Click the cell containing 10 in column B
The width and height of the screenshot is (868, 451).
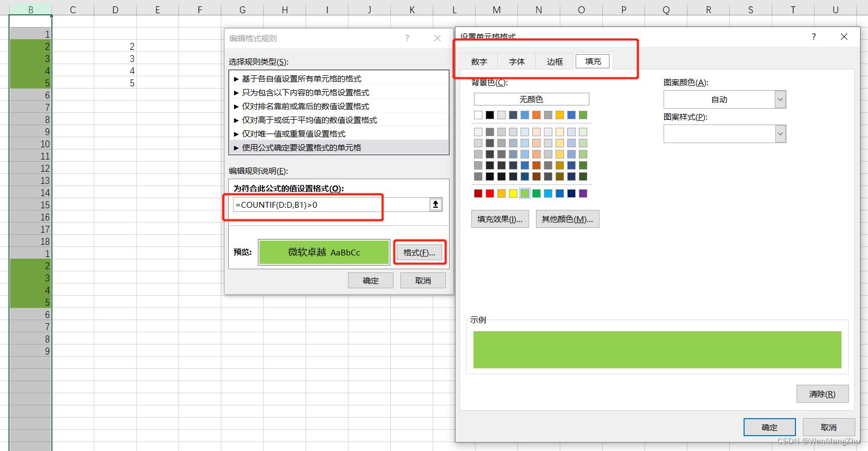click(31, 144)
